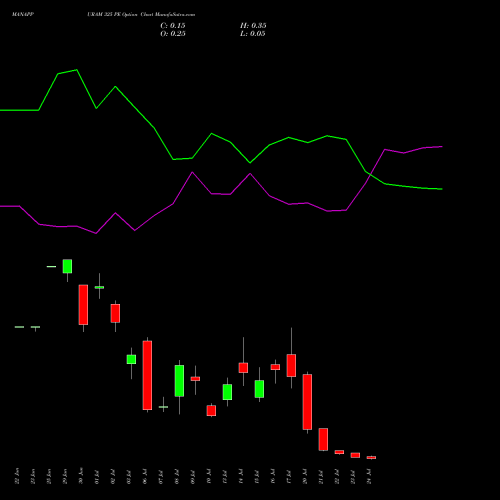The image size is (500, 500).
Task: Click the green indicator line's highest peak
Action: (x=77, y=70)
